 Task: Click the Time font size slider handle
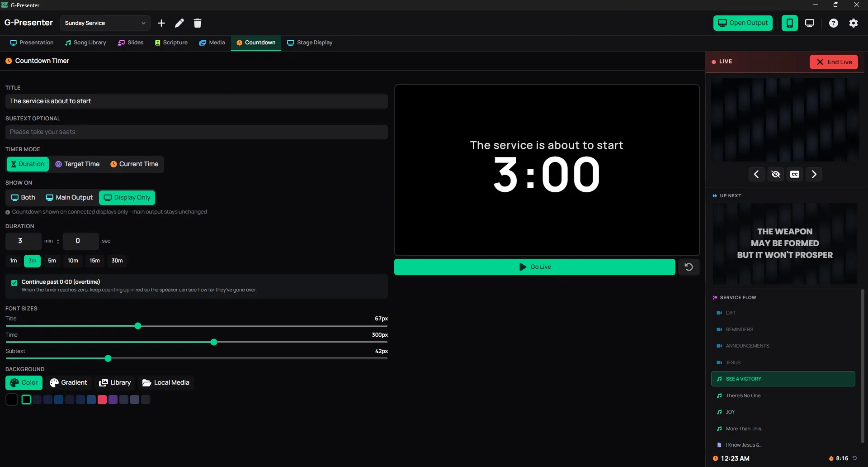(214, 342)
